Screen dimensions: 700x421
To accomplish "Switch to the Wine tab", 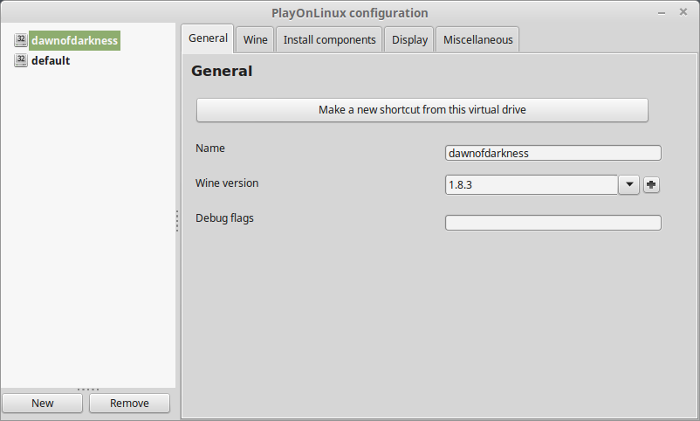I will point(255,40).
